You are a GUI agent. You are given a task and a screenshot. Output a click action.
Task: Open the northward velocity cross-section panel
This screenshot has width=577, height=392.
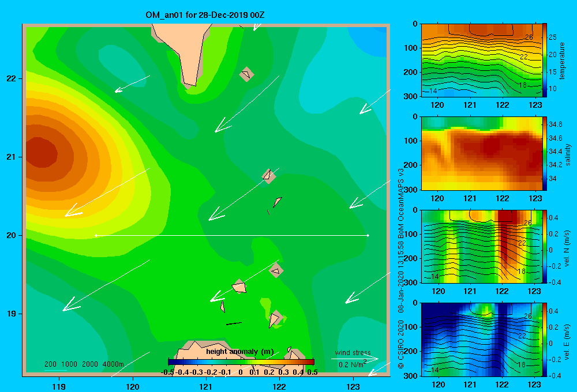click(x=482, y=246)
